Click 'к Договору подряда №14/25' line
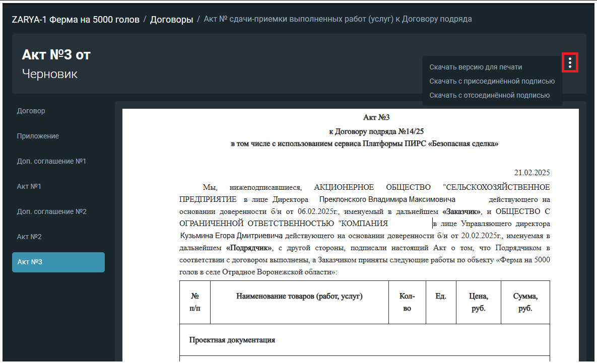Image resolution: width=597 pixels, height=364 pixels. click(x=376, y=131)
